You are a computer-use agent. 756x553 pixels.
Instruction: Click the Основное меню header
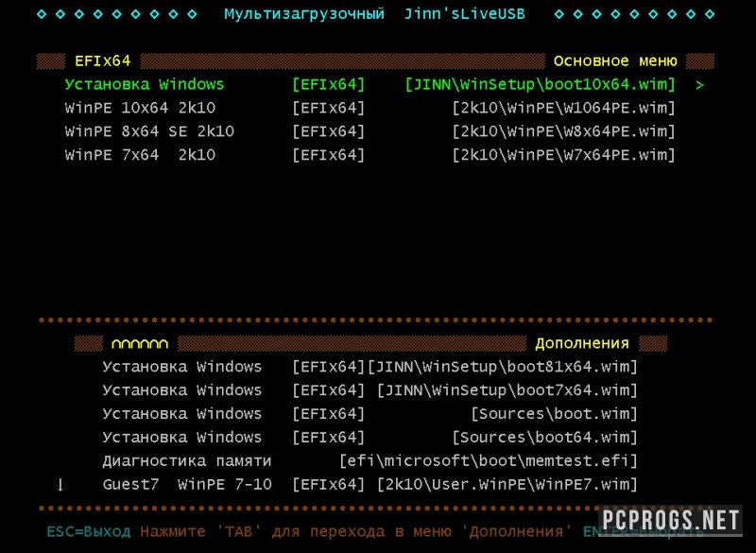tap(615, 61)
